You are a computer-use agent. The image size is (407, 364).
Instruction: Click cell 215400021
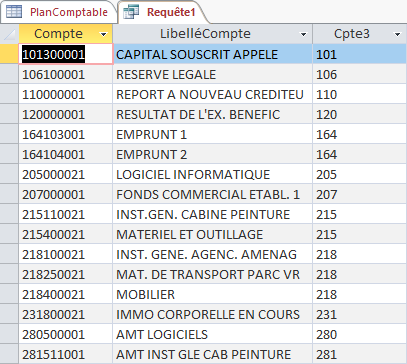click(66, 234)
